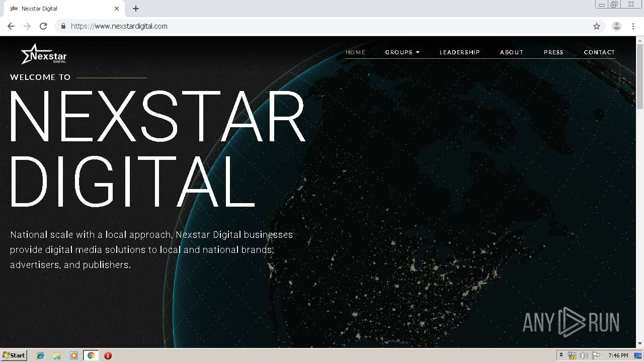Click the NEXSTAR DIGITAL headline text

pyautogui.click(x=157, y=149)
